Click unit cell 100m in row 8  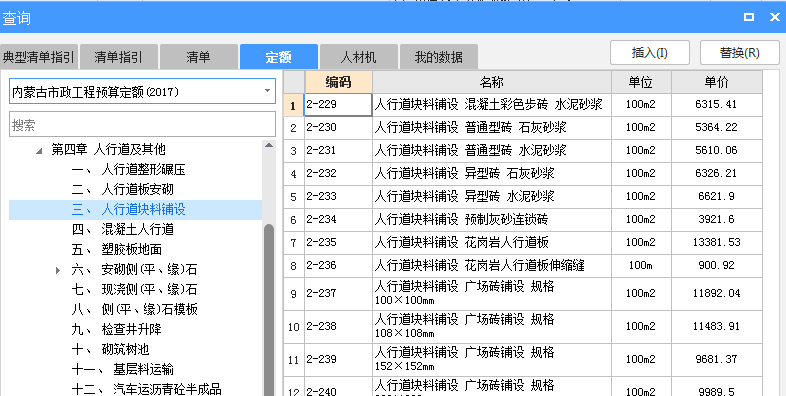click(x=641, y=266)
